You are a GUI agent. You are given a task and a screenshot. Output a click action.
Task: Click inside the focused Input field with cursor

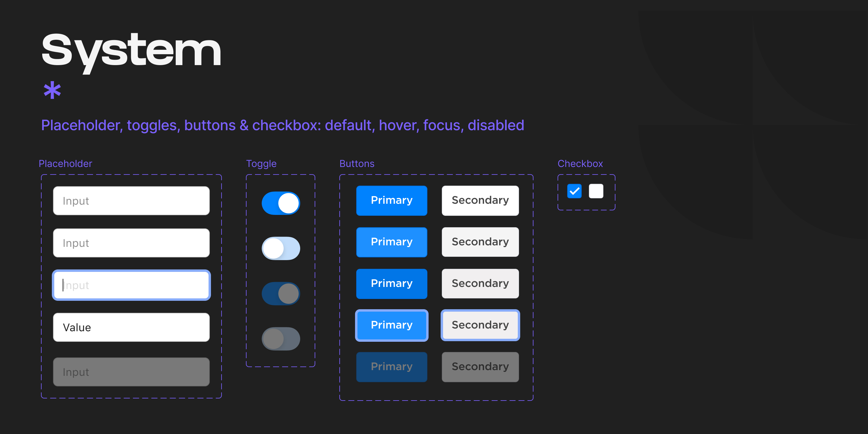[x=131, y=285]
